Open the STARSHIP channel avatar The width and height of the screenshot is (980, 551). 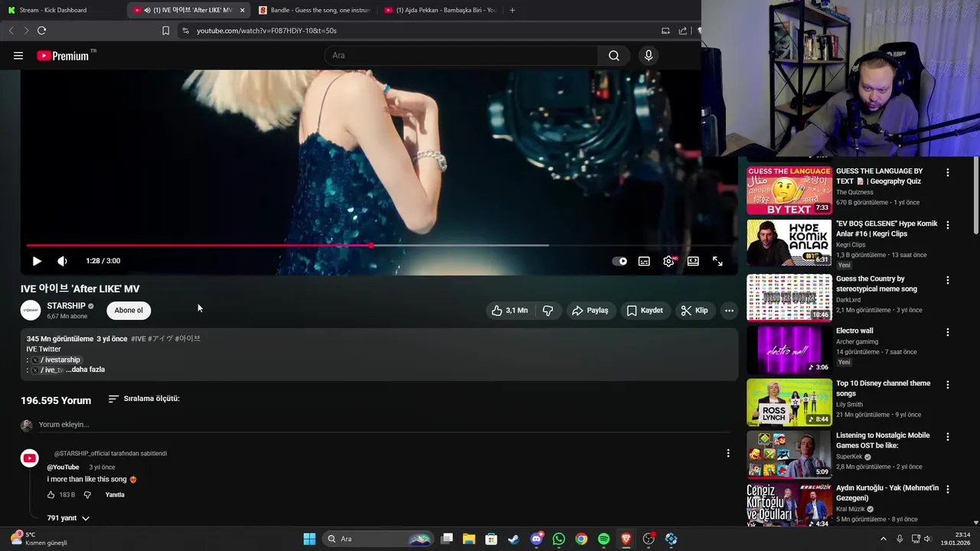(31, 310)
